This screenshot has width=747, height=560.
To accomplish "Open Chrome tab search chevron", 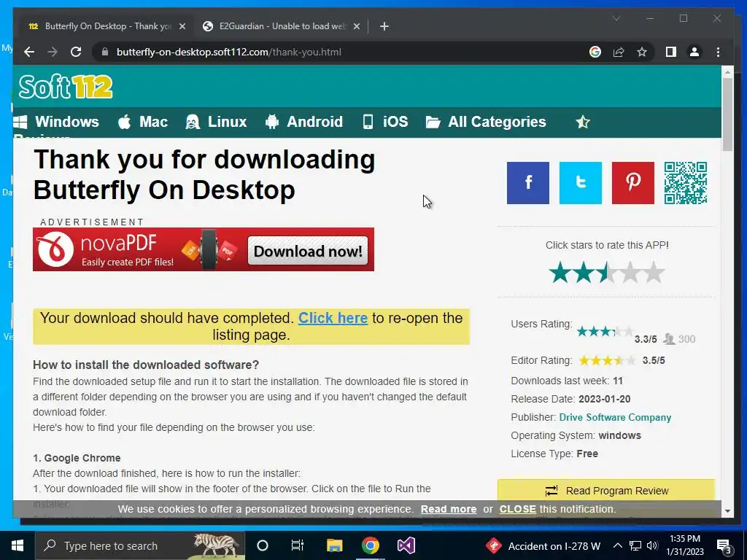I will (616, 18).
